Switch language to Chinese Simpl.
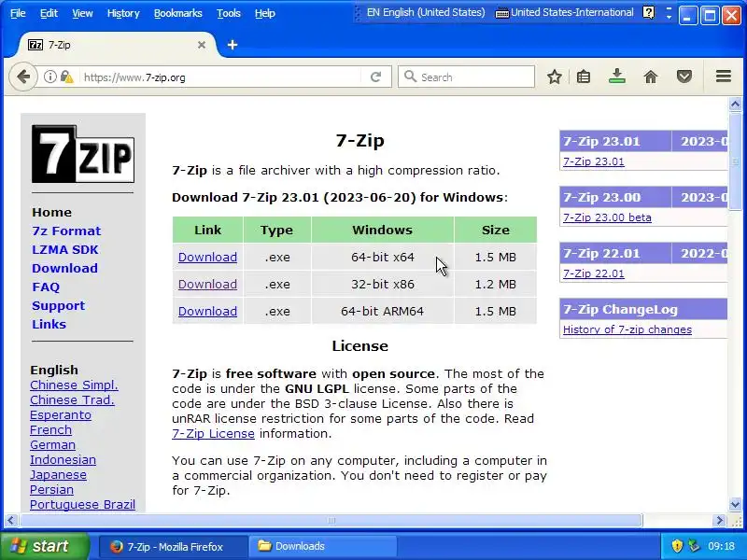The height and width of the screenshot is (560, 747). pyautogui.click(x=74, y=385)
